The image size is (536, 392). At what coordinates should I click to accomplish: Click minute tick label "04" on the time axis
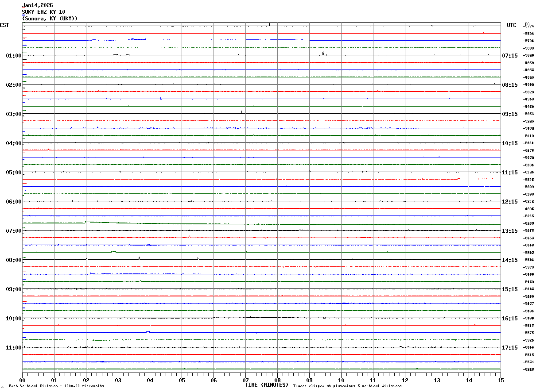coord(150,380)
